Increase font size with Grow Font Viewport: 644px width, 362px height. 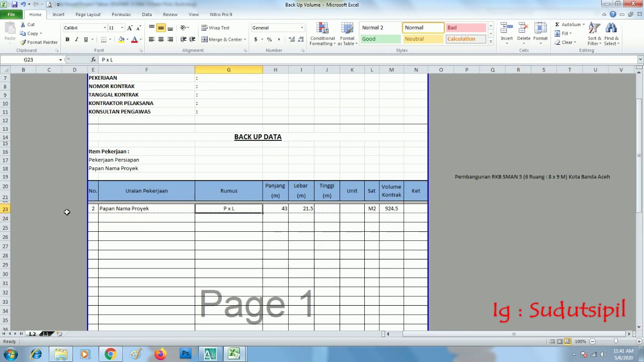pyautogui.click(x=130, y=28)
